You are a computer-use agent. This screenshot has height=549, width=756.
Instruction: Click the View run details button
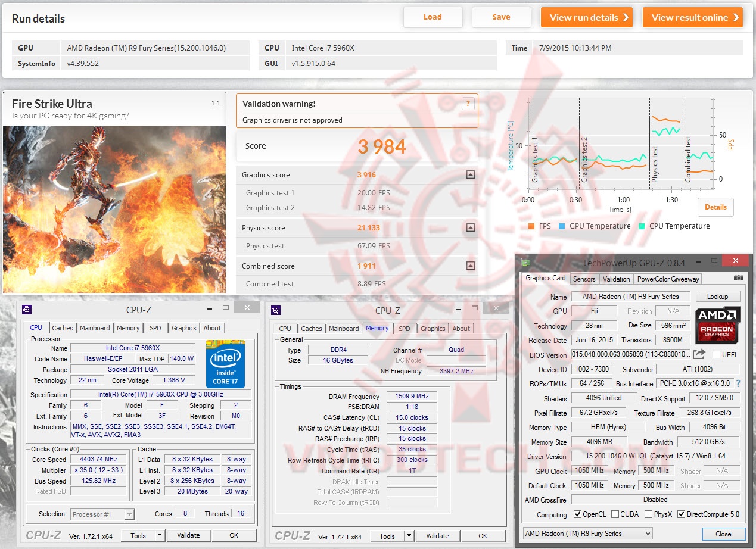click(586, 17)
